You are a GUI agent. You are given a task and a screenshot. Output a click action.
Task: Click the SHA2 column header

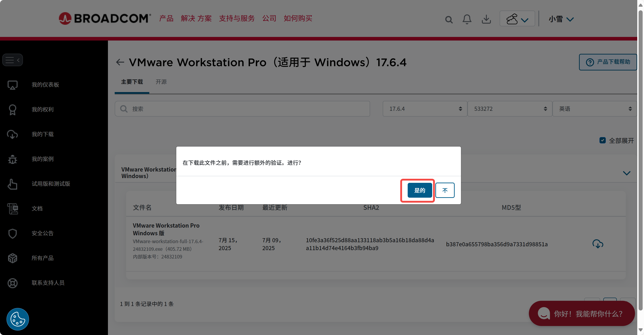pyautogui.click(x=371, y=207)
